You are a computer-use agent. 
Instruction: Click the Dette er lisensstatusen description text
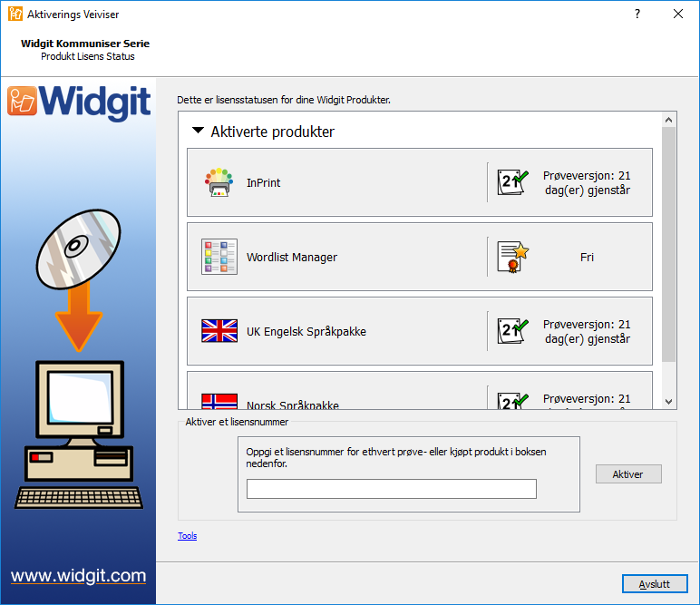click(x=284, y=100)
